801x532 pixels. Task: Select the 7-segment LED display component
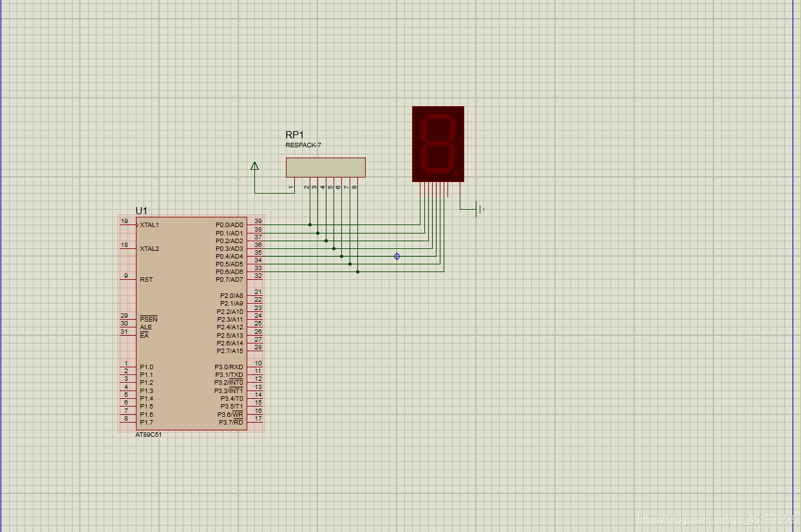pyautogui.click(x=438, y=144)
